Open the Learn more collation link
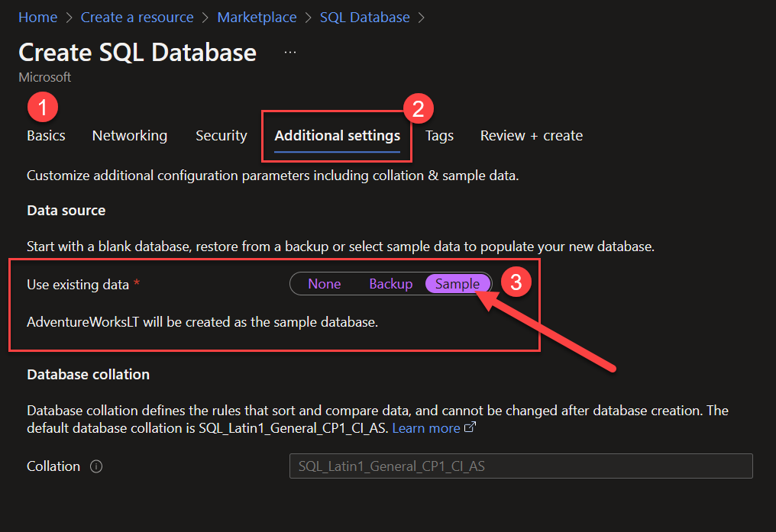776x532 pixels. tap(426, 428)
